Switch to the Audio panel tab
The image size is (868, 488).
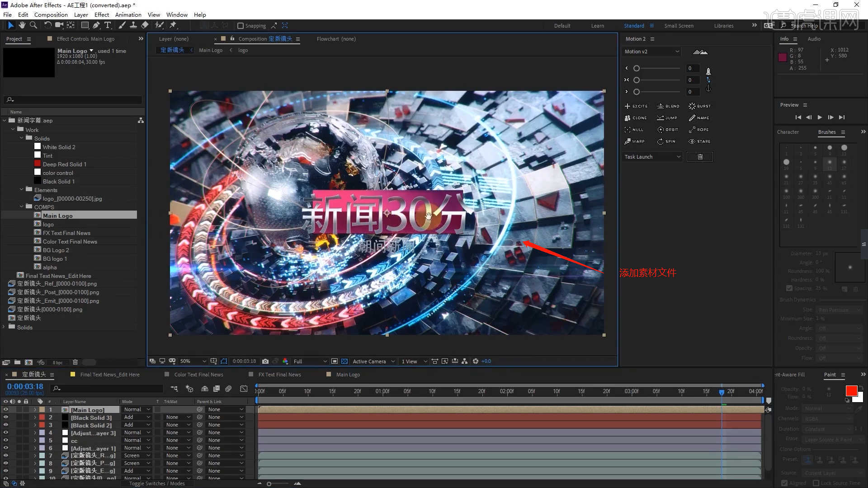(814, 39)
